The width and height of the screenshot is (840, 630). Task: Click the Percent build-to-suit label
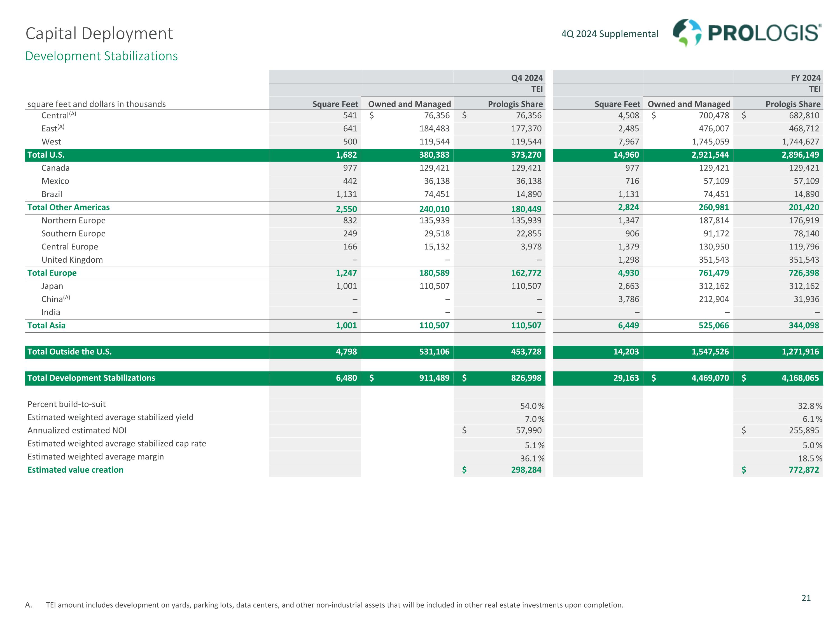[x=66, y=404]
